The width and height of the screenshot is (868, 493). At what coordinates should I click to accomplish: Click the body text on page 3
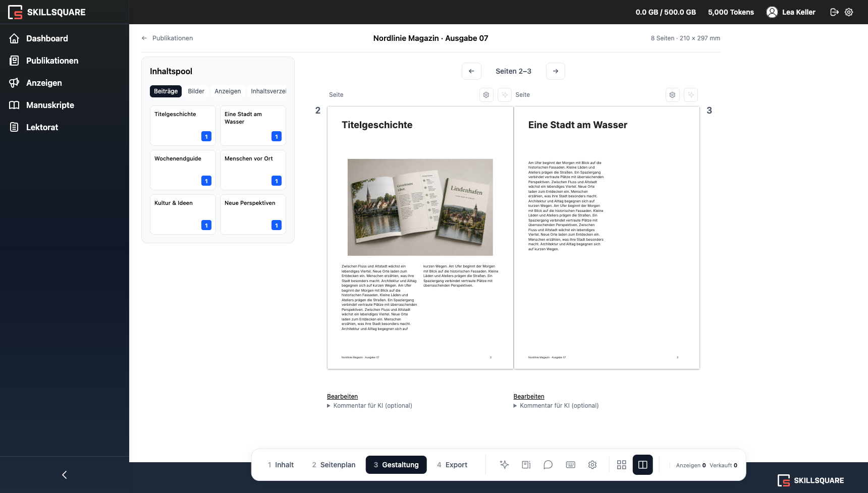566,206
